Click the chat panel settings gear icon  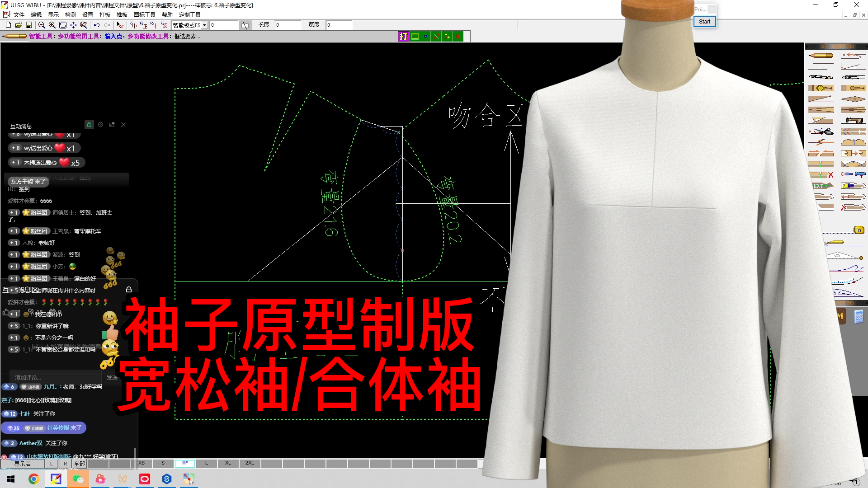[x=100, y=125]
